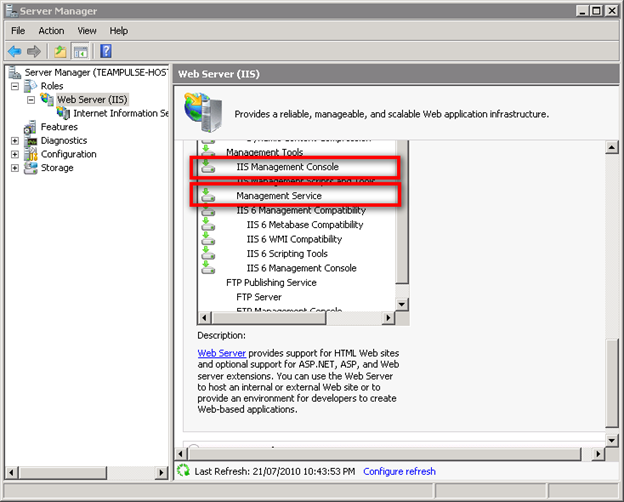Screen dimensions: 624x502
Task: Click the Up one level folder icon
Action: pyautogui.click(x=60, y=51)
